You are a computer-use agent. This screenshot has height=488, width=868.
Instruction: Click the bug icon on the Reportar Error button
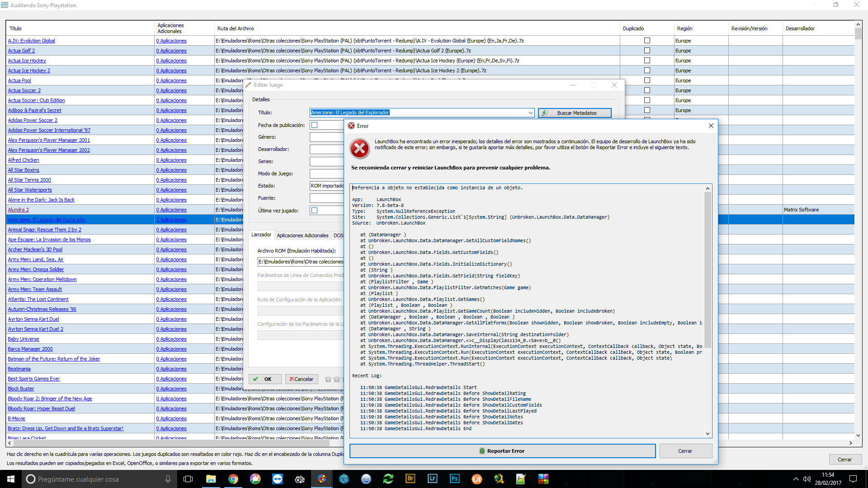pos(482,451)
